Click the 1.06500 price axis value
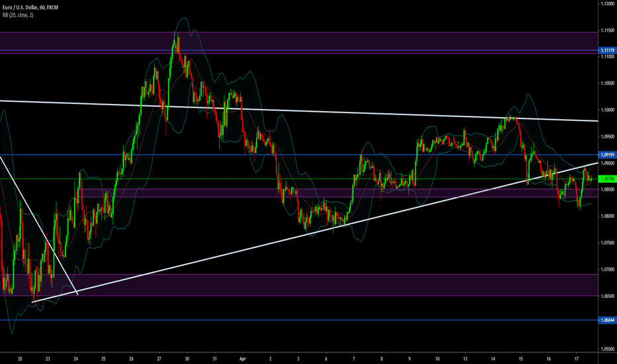The image size is (617, 364). pyautogui.click(x=608, y=296)
